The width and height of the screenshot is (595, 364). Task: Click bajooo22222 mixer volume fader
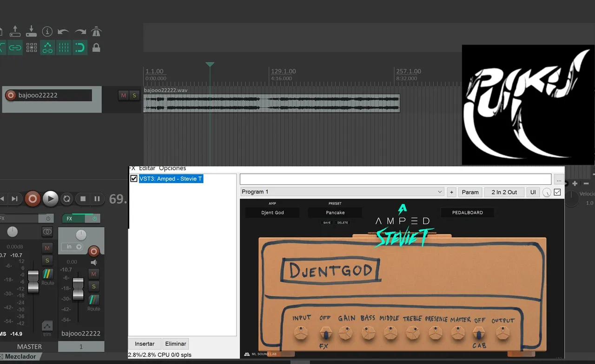[x=78, y=289]
